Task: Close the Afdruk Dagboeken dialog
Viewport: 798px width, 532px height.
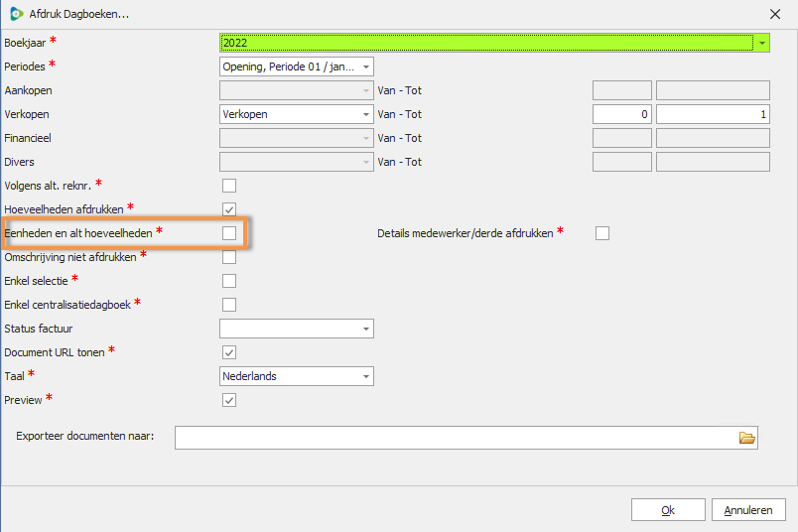Action: (774, 14)
